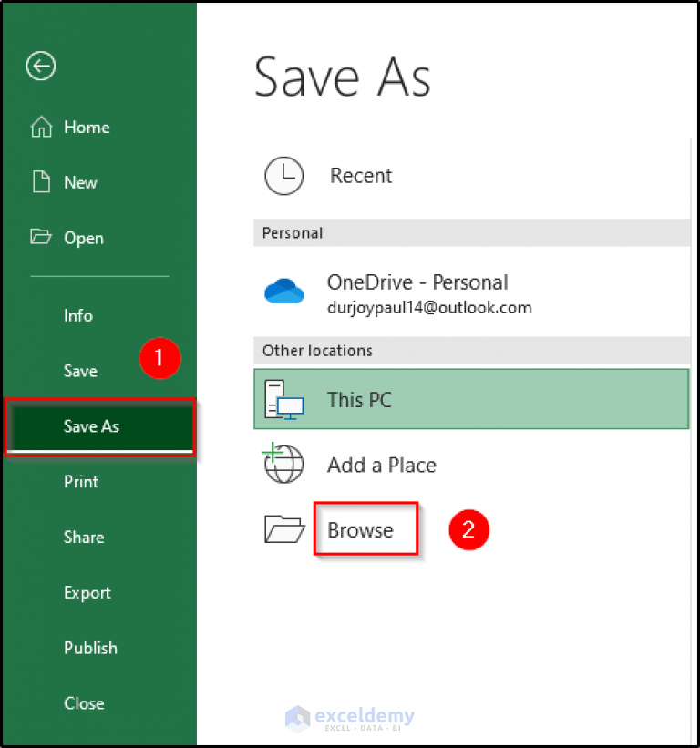Select the Recent location label
This screenshot has height=748, width=700.
361,176
